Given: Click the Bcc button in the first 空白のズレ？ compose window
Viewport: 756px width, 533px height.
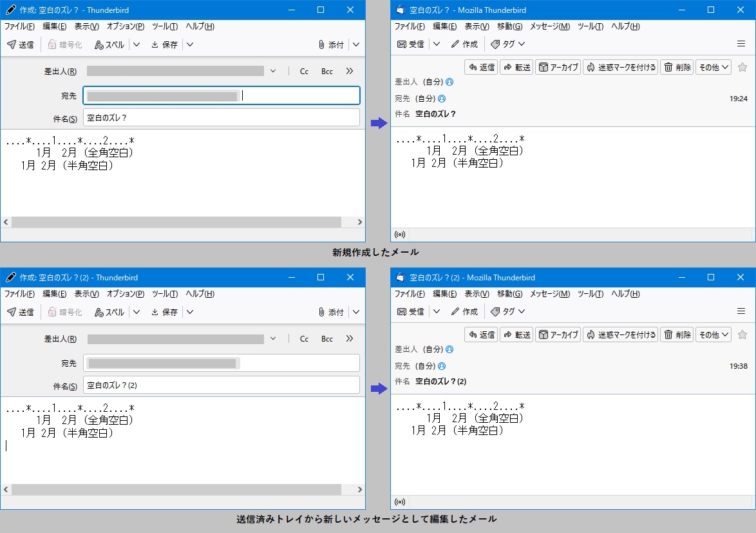Looking at the screenshot, I should 327,71.
